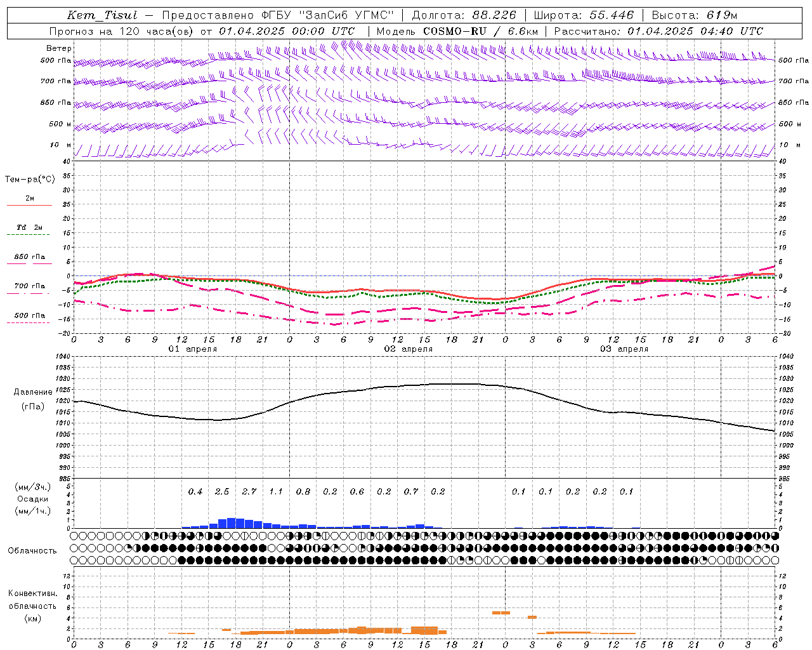This screenshot has width=812, height=650.
Task: Click the Конвективн. label above облачность (км)
Action: (32, 594)
